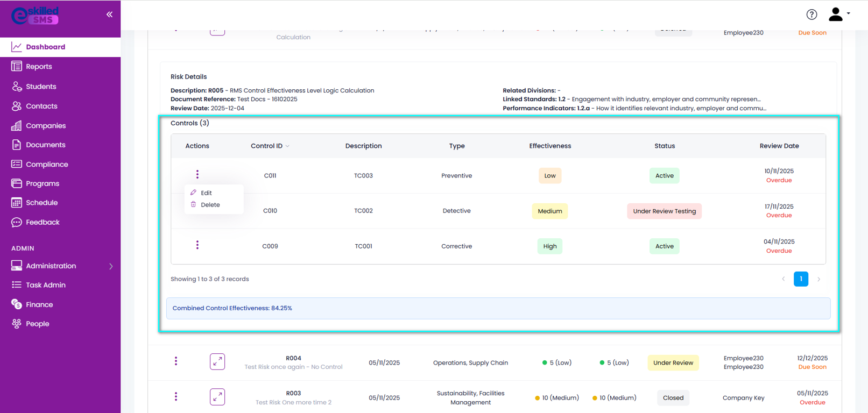Image resolution: width=868 pixels, height=413 pixels.
Task: Open Reports in the sidebar
Action: click(39, 67)
